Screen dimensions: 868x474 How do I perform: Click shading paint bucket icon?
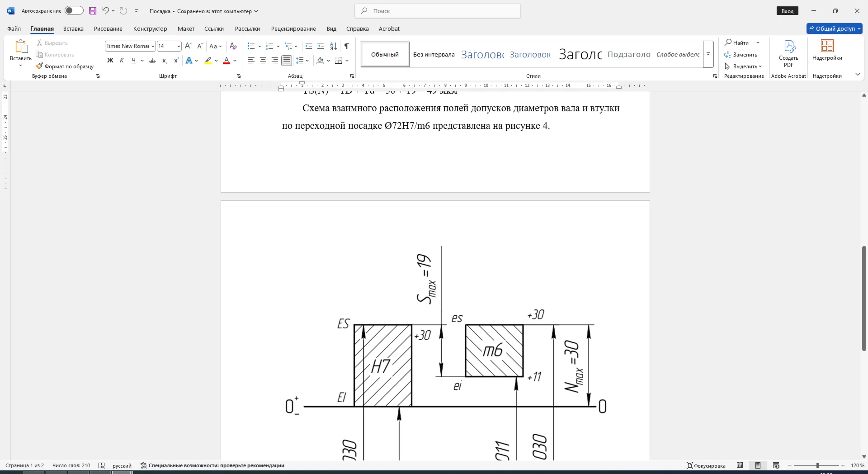[320, 60]
